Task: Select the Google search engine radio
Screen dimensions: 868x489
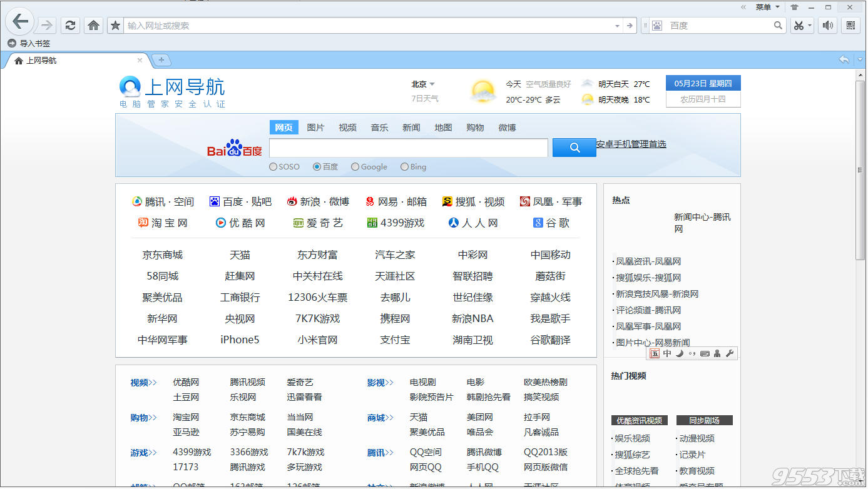Action: (355, 167)
